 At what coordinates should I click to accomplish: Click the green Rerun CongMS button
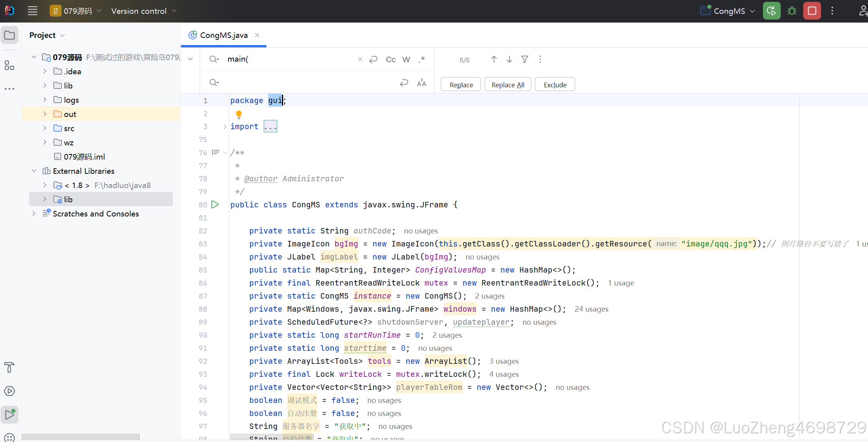click(771, 11)
